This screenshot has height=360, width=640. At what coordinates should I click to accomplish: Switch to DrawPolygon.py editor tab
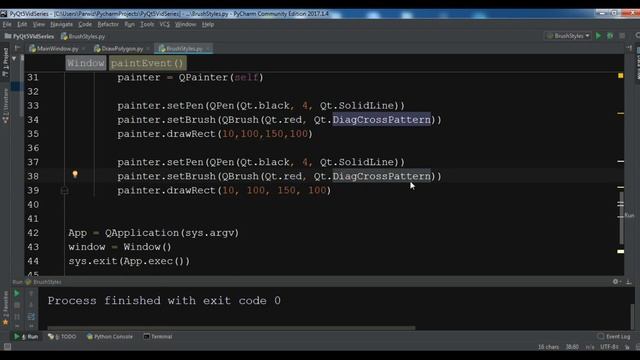coord(122,49)
